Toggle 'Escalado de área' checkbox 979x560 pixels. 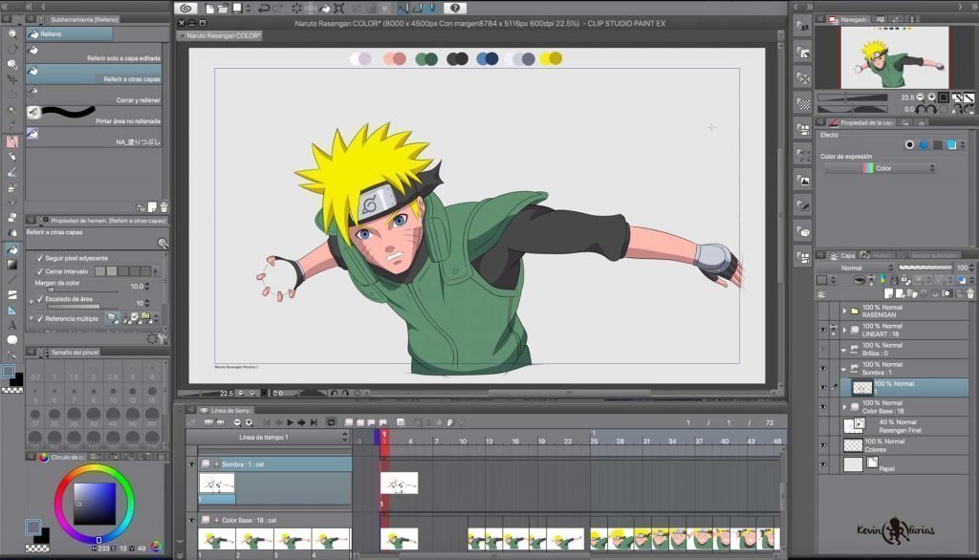(x=40, y=299)
